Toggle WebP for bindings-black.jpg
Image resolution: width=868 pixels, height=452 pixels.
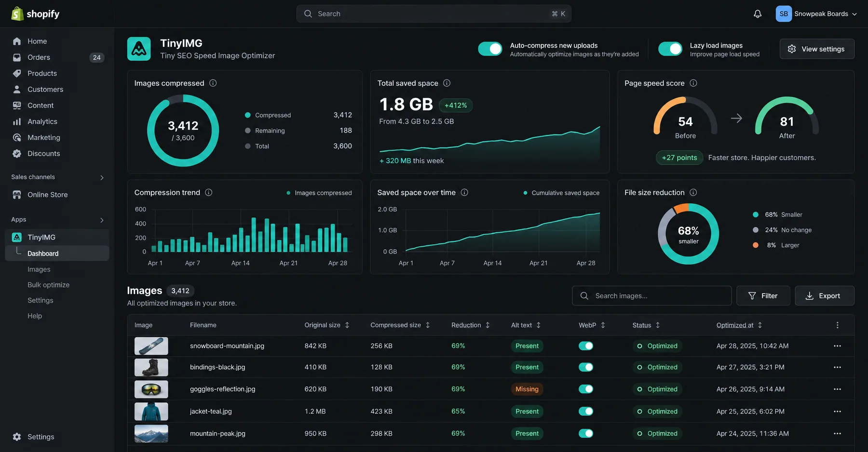[586, 367]
